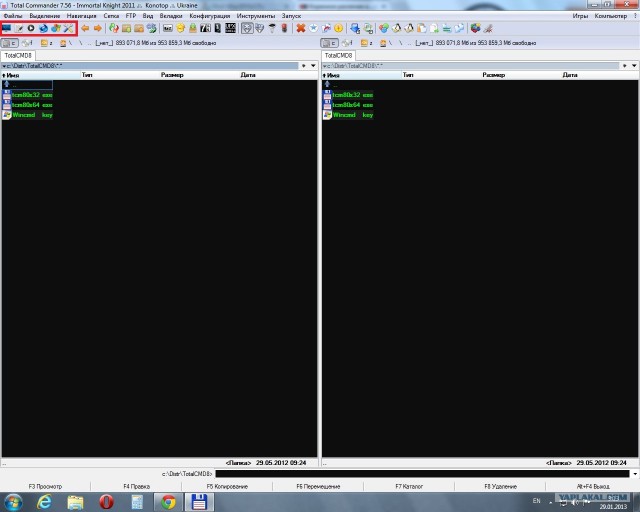
Task: Select drive c button in left drive bar
Action: pos(11,43)
